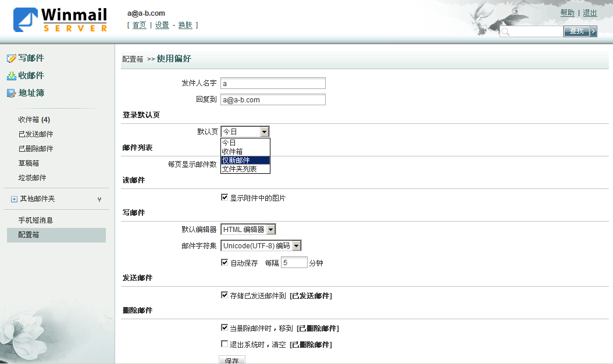The image size is (613, 364).
Task: Click the 发件人名字 input field
Action: (273, 83)
